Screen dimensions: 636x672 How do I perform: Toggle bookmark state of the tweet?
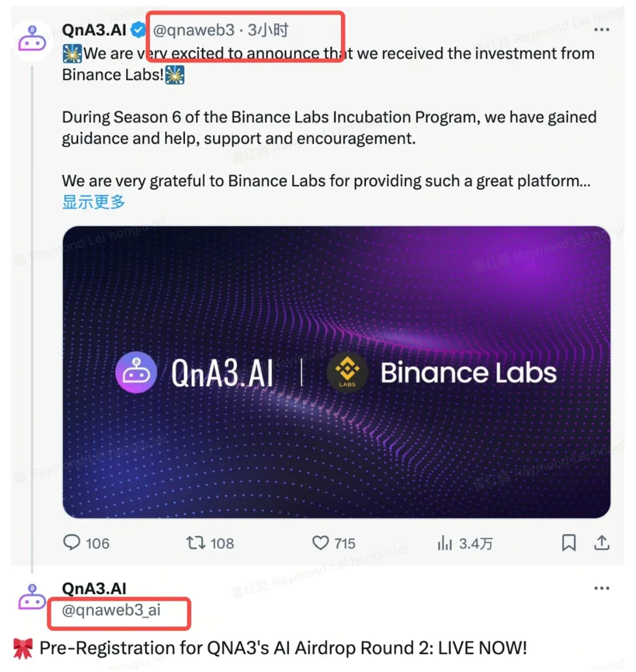click(x=569, y=543)
